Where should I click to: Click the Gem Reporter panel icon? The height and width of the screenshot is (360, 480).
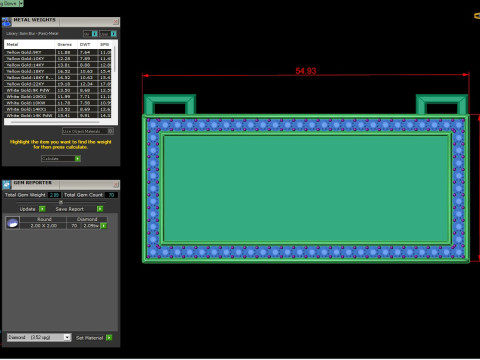click(7, 185)
